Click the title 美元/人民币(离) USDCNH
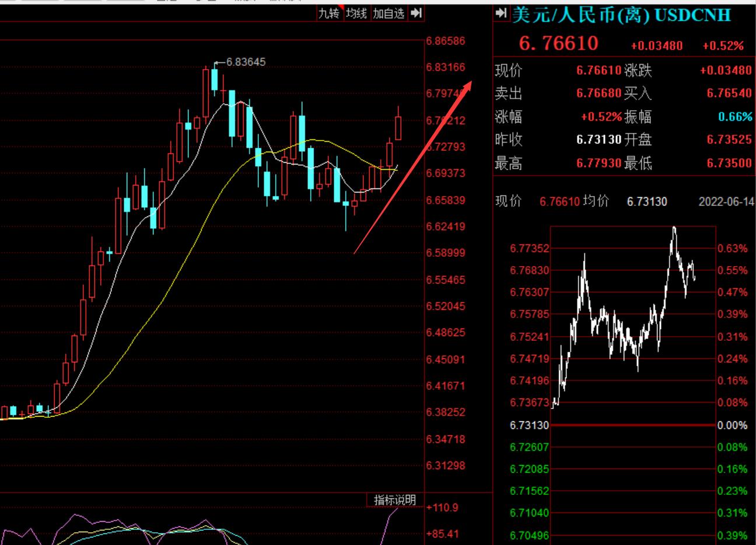Screen dimensions: 756x545 click(621, 15)
